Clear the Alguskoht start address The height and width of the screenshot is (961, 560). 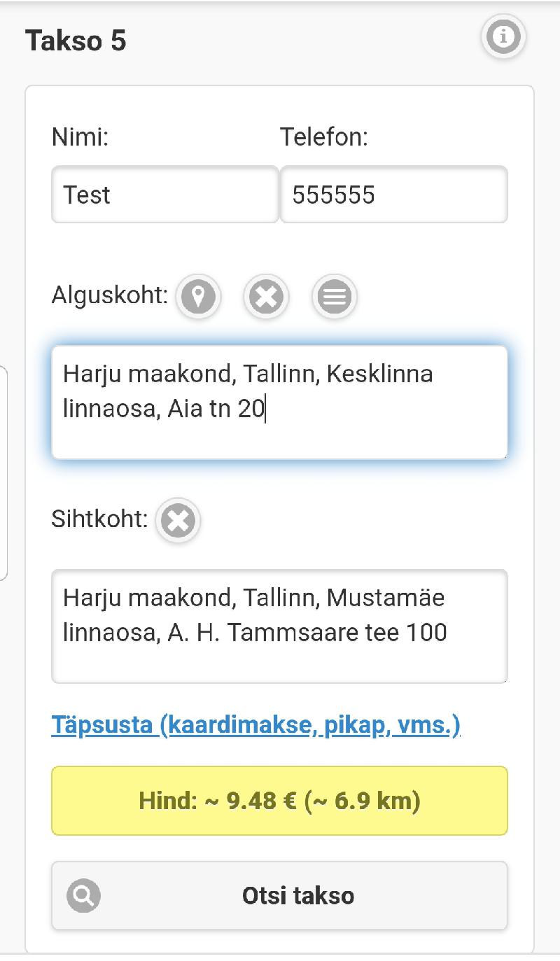click(x=266, y=297)
